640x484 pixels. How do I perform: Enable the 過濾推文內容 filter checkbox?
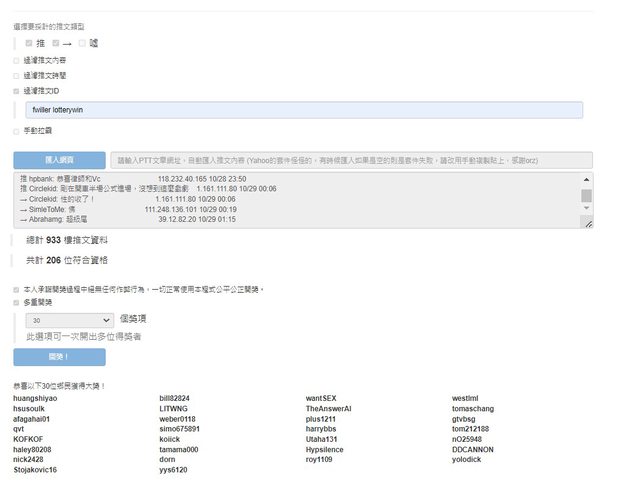(x=16, y=60)
